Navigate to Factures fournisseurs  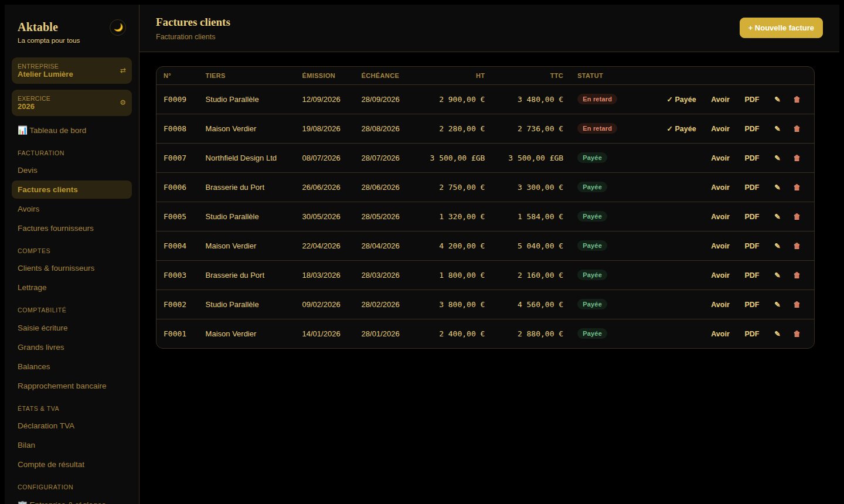click(72, 228)
